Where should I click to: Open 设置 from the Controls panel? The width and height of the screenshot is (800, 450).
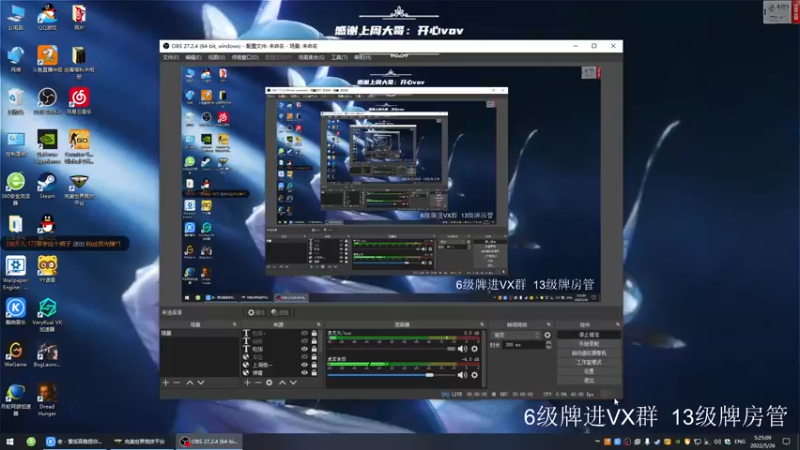pos(589,371)
